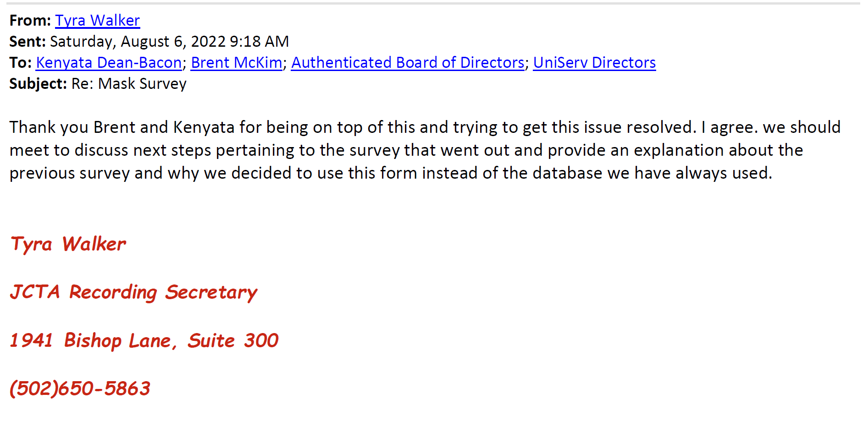The width and height of the screenshot is (868, 421).
Task: Click the Re: Mask Survey subject text
Action: click(129, 84)
